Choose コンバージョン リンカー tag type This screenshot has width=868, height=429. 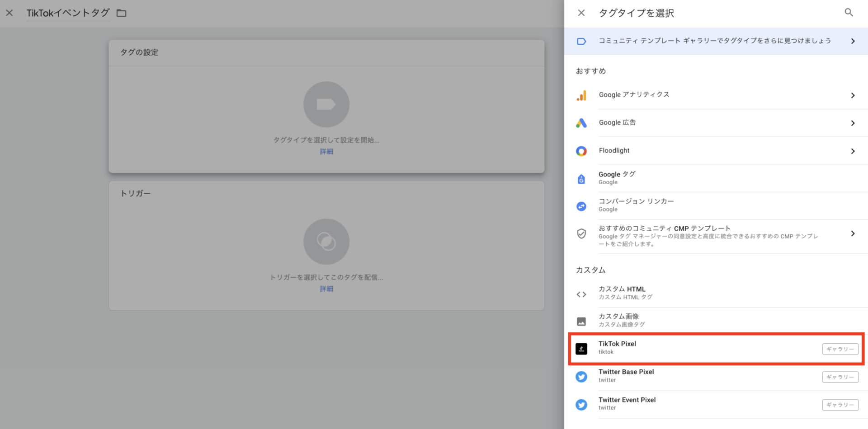pos(716,206)
